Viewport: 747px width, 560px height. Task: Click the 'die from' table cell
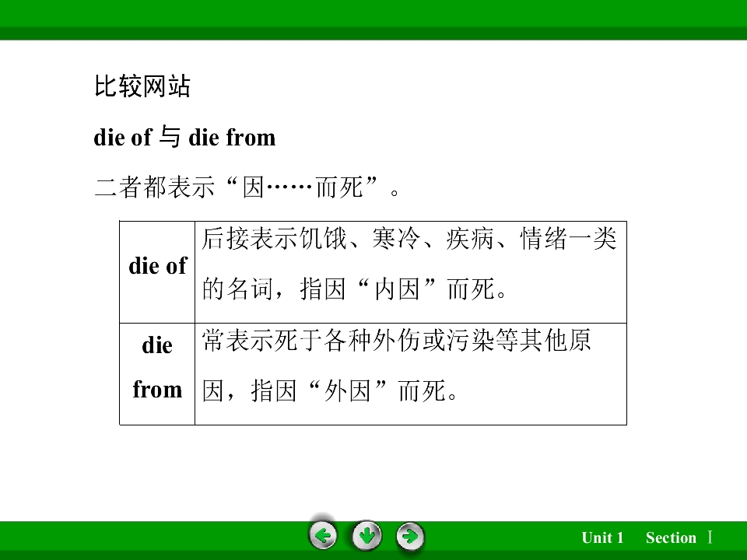157,374
